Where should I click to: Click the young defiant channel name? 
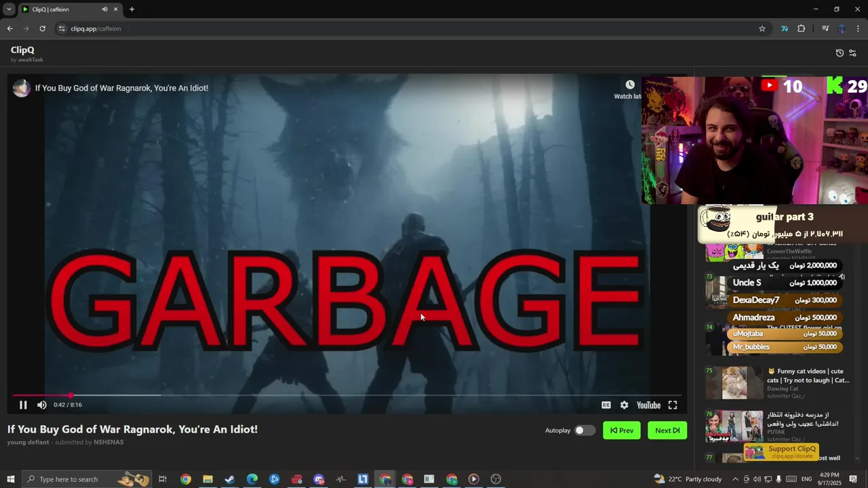(x=28, y=443)
